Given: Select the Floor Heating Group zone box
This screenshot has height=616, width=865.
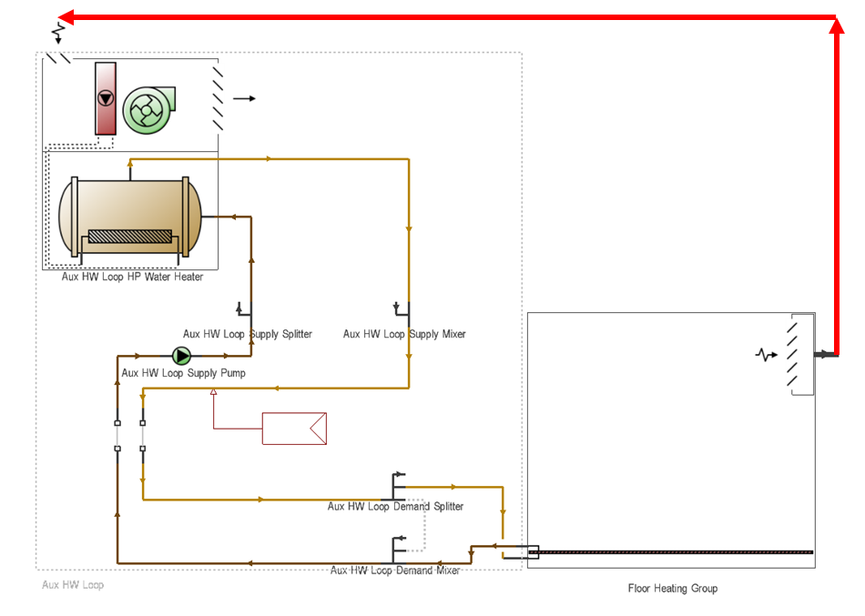Looking at the screenshot, I should tap(671, 439).
